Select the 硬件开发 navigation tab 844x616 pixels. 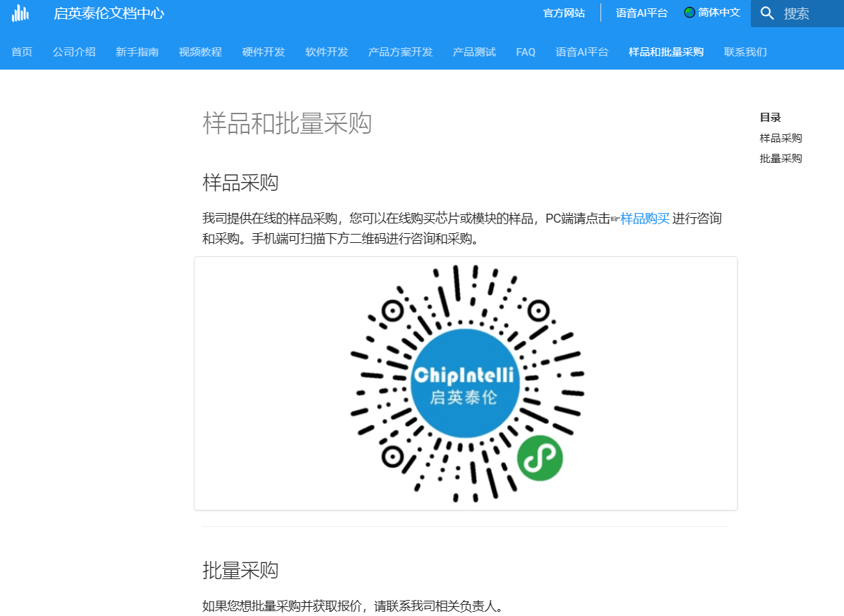click(x=264, y=52)
